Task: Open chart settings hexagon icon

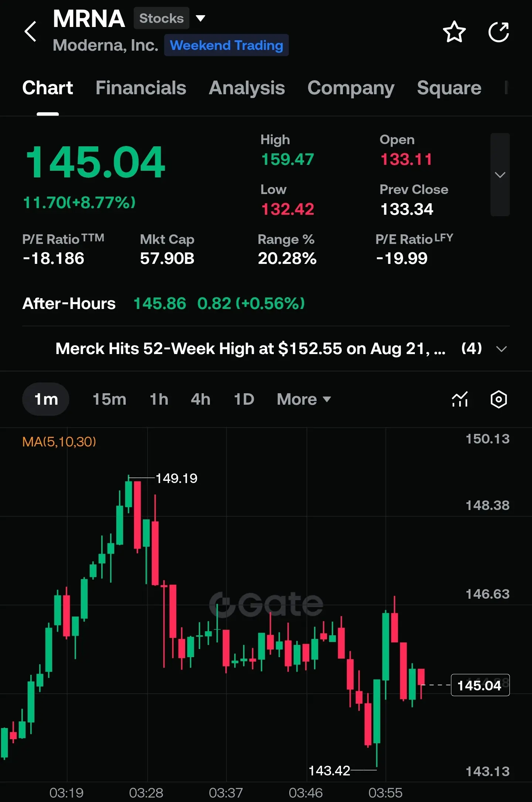Action: pos(499,399)
